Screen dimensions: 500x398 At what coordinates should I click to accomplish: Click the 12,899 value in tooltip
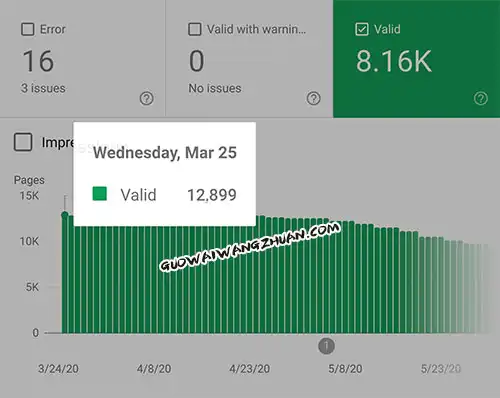click(x=212, y=195)
